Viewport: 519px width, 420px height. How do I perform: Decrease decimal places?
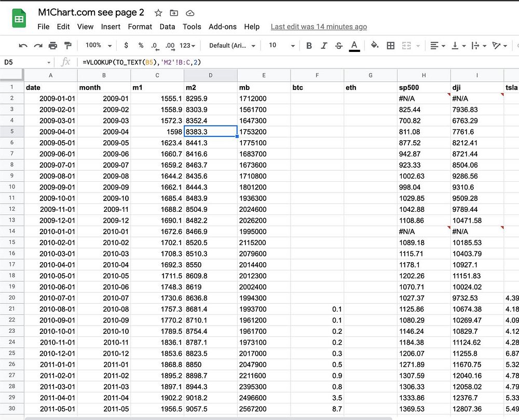pyautogui.click(x=155, y=46)
